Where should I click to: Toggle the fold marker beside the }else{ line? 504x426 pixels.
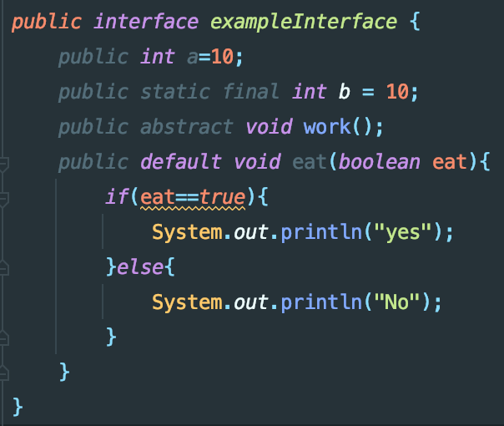click(x=3, y=268)
